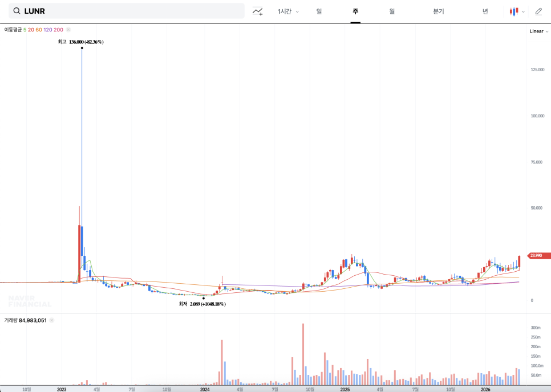551x392 pixels.
Task: Click the current price tag 23.990
Action: [539, 256]
